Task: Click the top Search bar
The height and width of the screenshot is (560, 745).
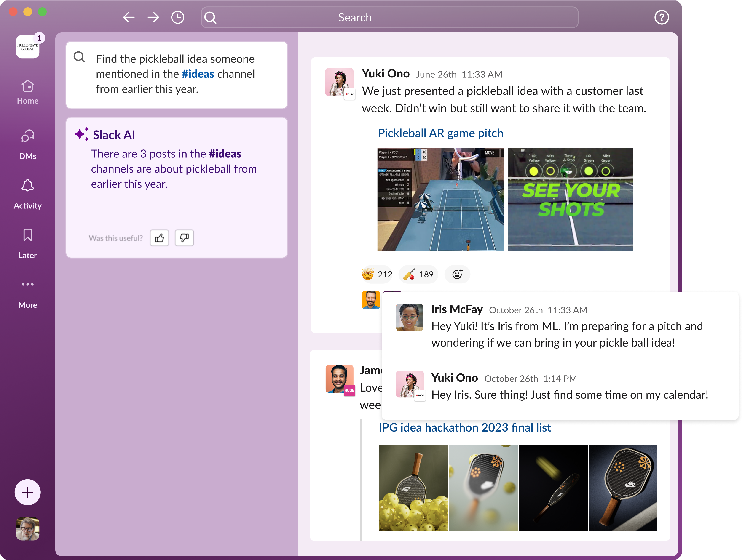Action: pyautogui.click(x=389, y=17)
